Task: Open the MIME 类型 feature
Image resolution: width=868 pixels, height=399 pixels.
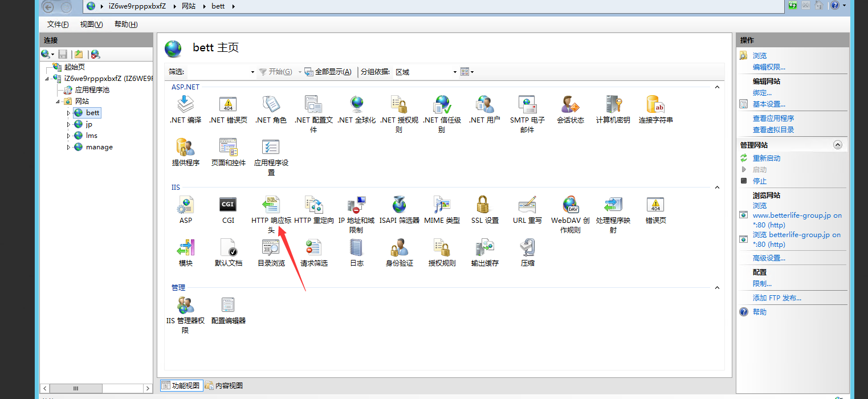Action: 441,205
